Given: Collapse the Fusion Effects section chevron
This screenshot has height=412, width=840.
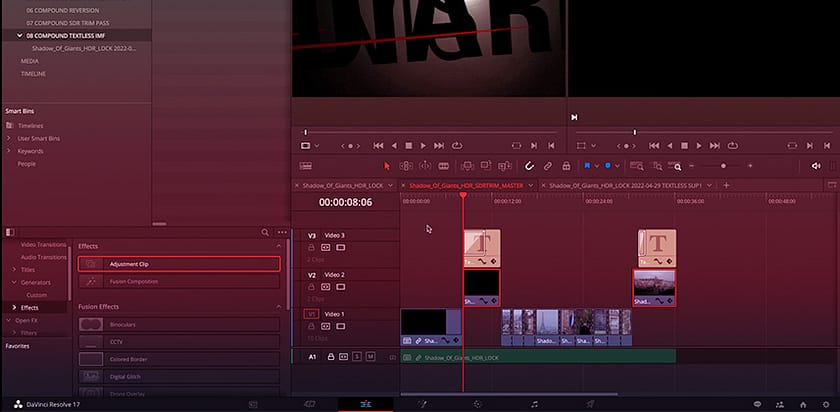Looking at the screenshot, I should click(279, 306).
